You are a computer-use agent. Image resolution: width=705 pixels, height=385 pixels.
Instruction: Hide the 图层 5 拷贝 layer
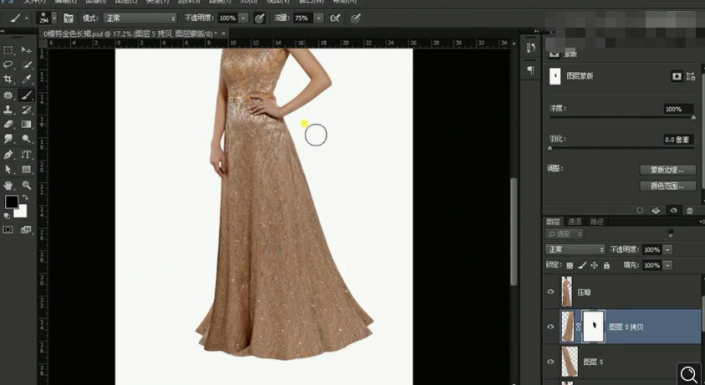[x=551, y=327]
